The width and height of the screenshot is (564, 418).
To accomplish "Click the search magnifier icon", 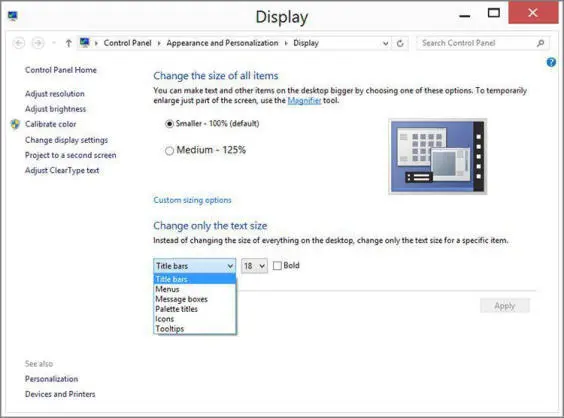I will click(x=540, y=43).
